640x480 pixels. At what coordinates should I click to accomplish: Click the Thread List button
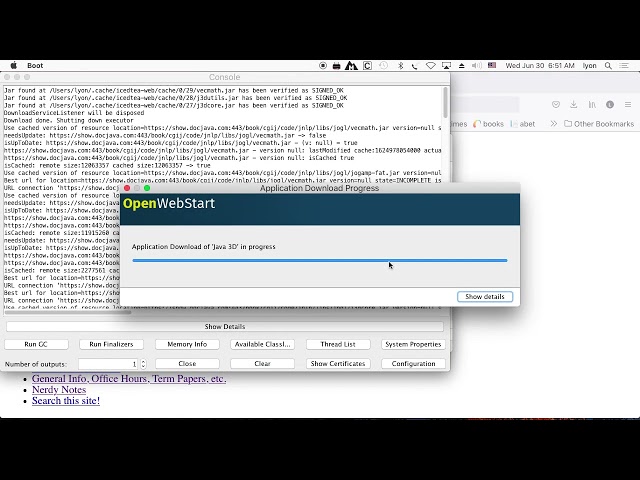coord(338,344)
